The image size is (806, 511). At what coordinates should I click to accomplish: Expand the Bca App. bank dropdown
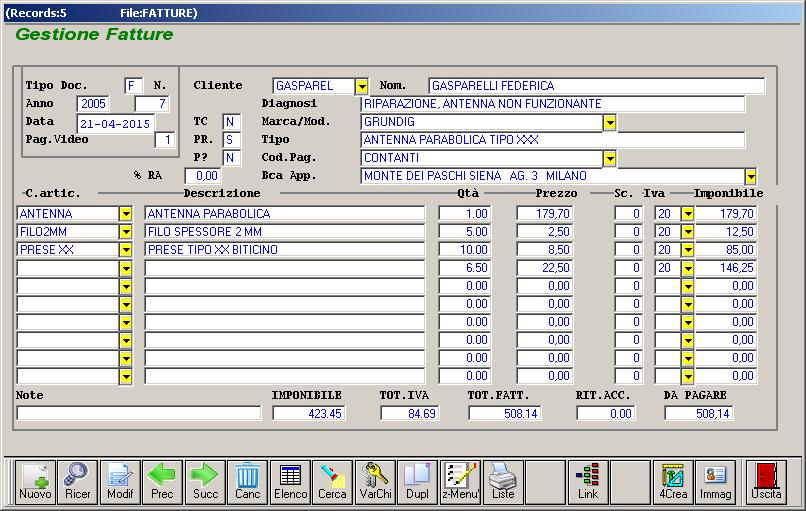pyautogui.click(x=751, y=176)
